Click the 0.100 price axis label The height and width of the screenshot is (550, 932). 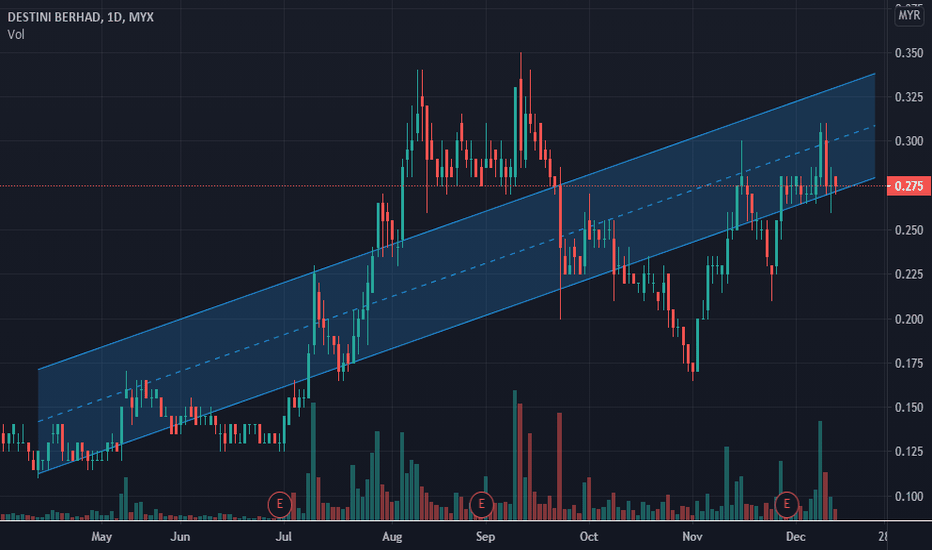click(x=909, y=496)
